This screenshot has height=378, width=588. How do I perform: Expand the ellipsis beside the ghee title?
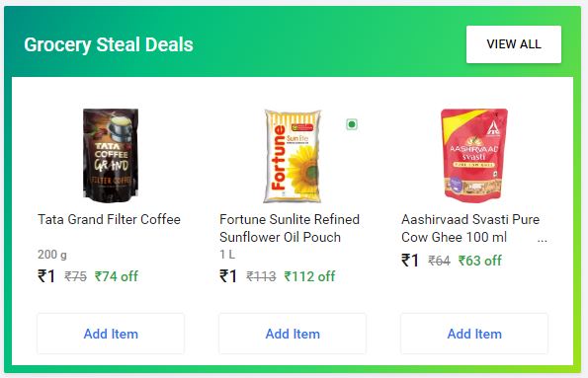[542, 240]
